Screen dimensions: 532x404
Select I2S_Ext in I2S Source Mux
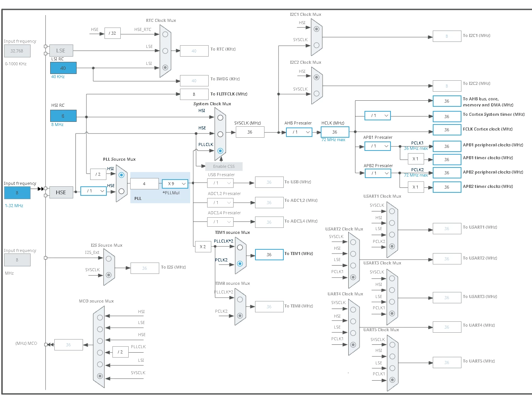pos(109,259)
